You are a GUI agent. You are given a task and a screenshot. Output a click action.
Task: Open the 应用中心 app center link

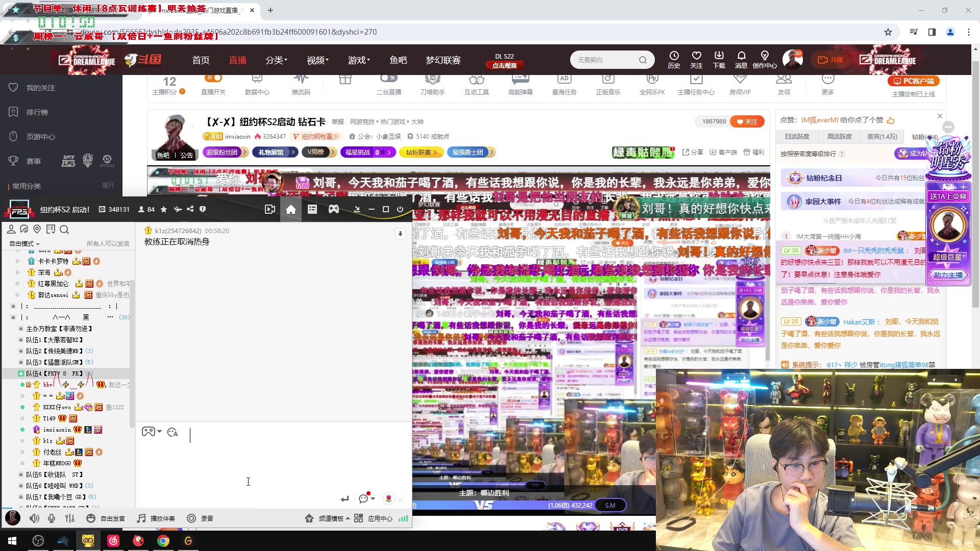[380, 518]
